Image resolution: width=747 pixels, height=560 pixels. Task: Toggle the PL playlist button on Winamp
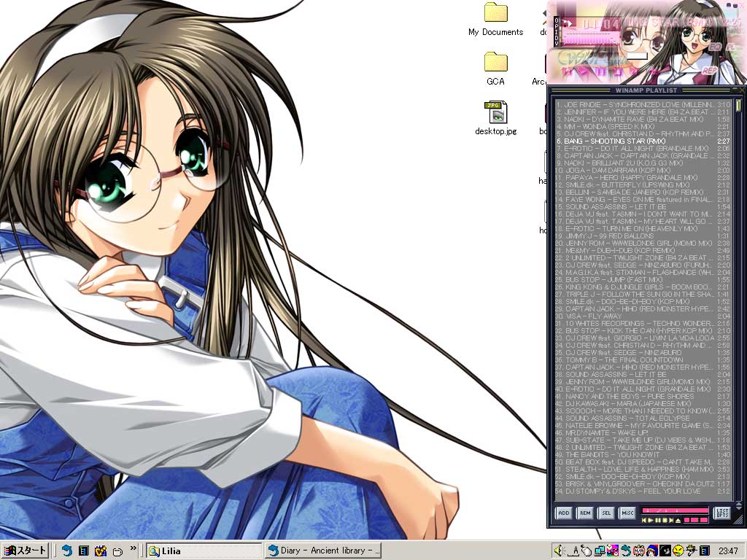pos(731,47)
